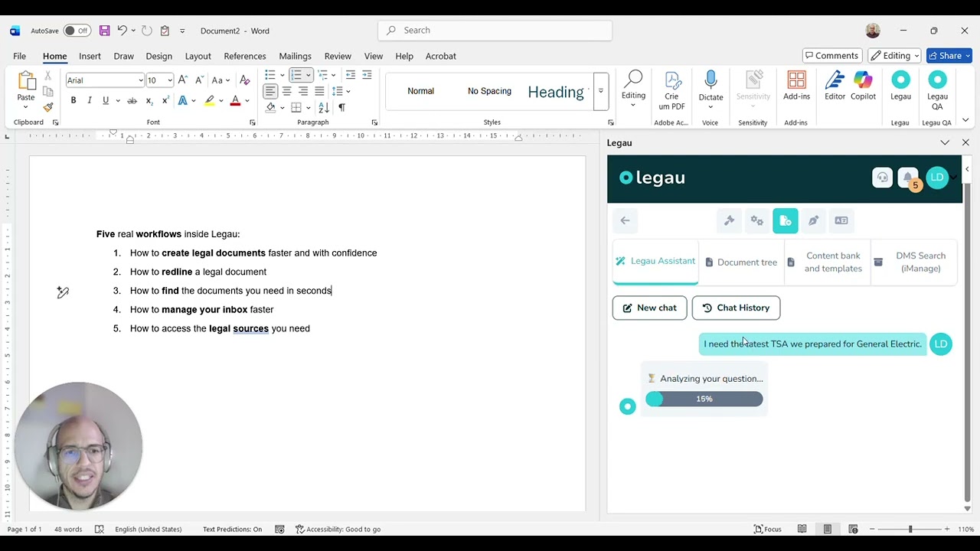Click Crie um PDF Acrobat icon
980x551 pixels.
tap(672, 80)
